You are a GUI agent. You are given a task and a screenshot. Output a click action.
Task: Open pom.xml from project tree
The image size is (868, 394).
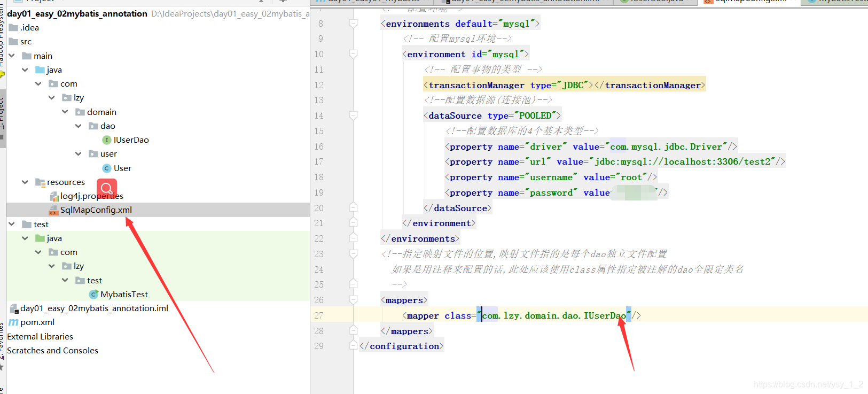37,322
